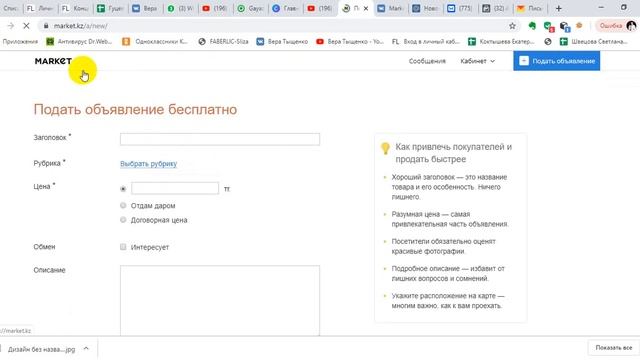Select Отдам даром radio option
This screenshot has width=640, height=360.
[123, 205]
